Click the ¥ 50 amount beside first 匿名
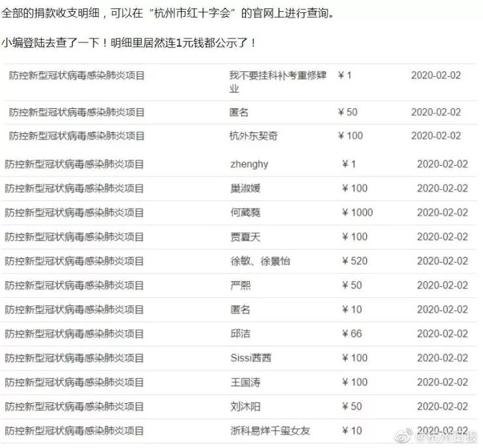Viewport: 483px width, 448px height. pos(348,112)
